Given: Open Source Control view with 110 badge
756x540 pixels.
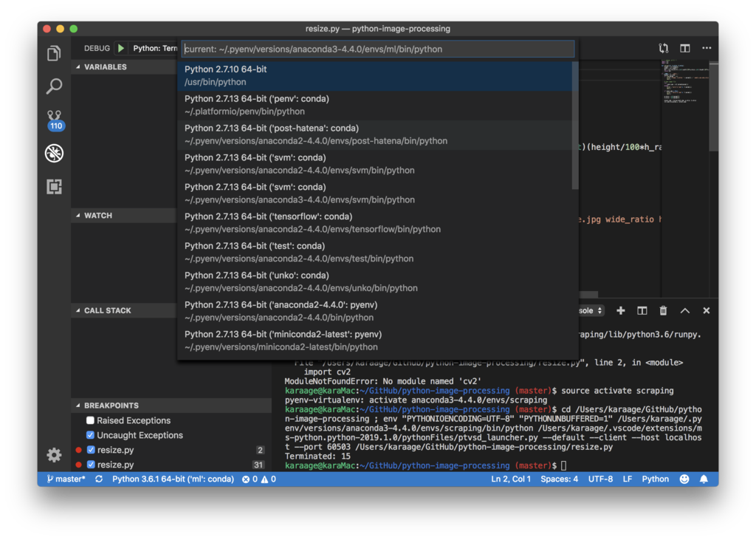Looking at the screenshot, I should [x=55, y=120].
